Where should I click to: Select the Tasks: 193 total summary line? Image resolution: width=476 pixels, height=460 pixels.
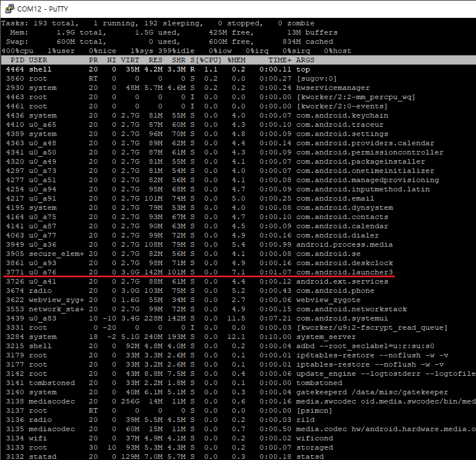click(158, 23)
